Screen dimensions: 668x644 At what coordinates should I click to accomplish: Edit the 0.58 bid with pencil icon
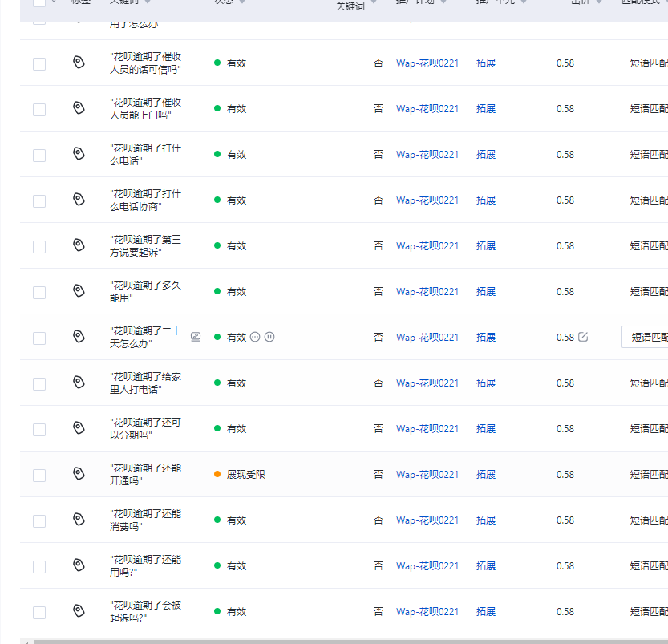[x=583, y=337]
